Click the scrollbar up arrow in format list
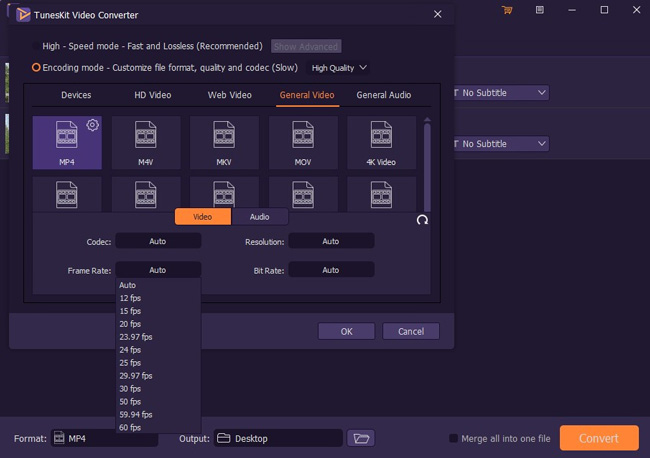 pos(427,119)
